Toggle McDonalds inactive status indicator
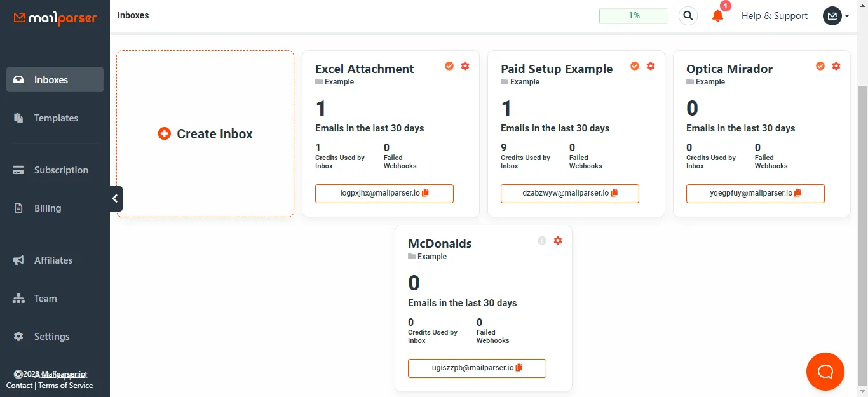The height and width of the screenshot is (397, 868). [x=542, y=241]
